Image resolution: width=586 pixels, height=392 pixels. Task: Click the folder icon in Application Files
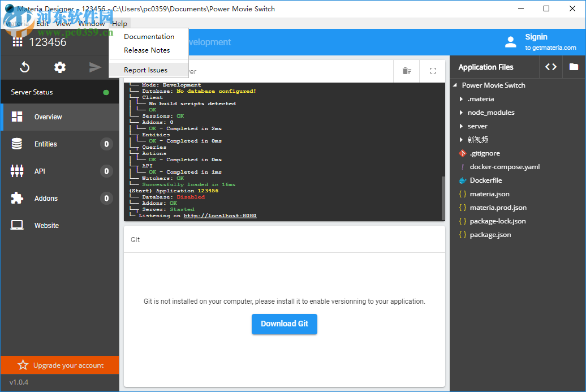click(574, 67)
